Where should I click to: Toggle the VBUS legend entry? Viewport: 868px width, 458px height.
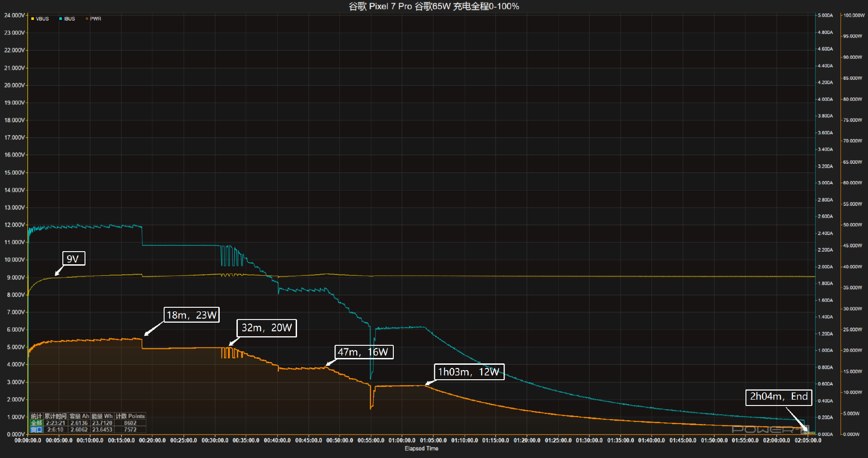click(40, 19)
